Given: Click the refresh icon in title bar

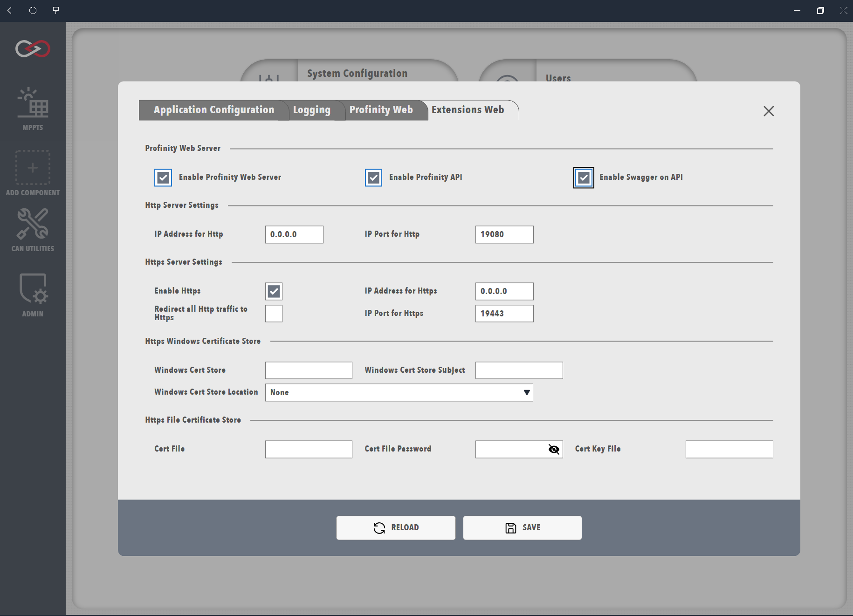Looking at the screenshot, I should (33, 10).
